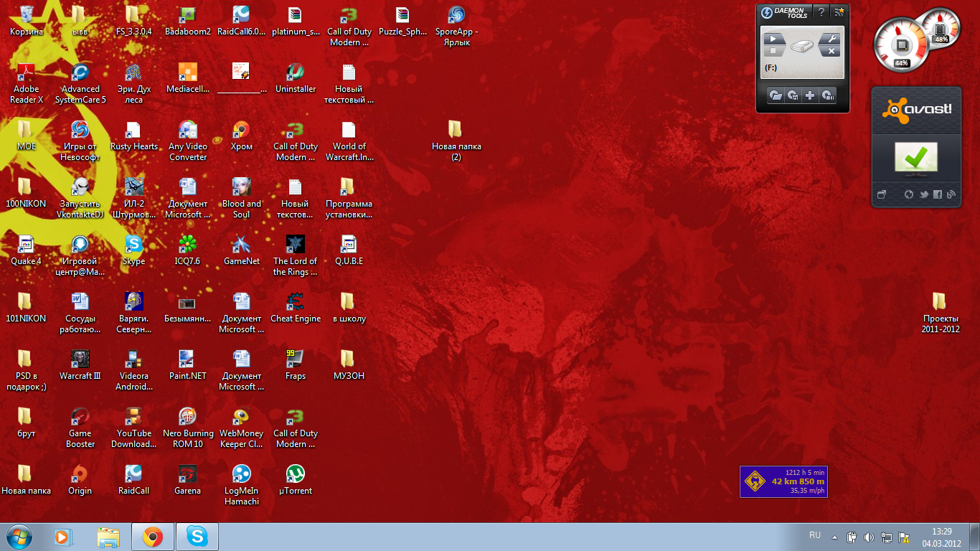Open the Adobe Reader X shortcut
The image size is (980, 551).
[27, 83]
